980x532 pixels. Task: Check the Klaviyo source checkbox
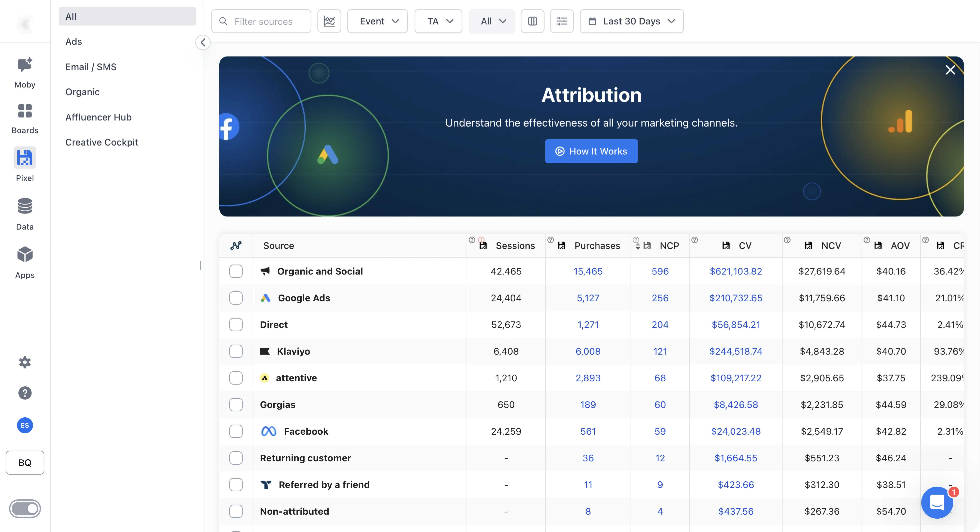236,351
